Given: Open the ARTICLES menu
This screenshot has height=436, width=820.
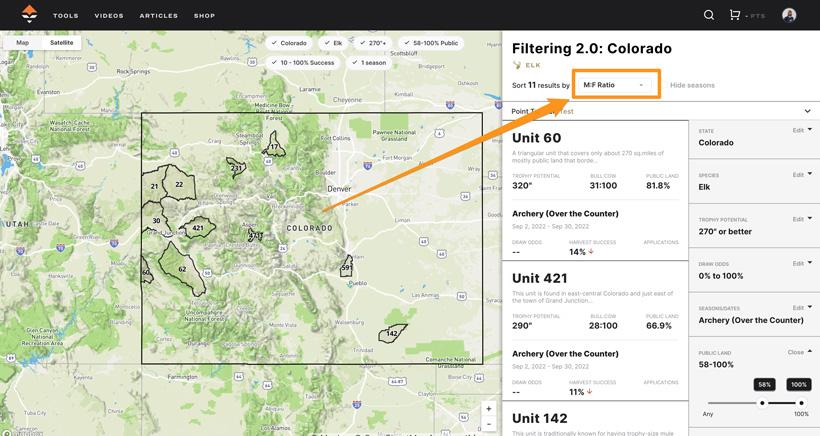Looking at the screenshot, I should [x=158, y=16].
